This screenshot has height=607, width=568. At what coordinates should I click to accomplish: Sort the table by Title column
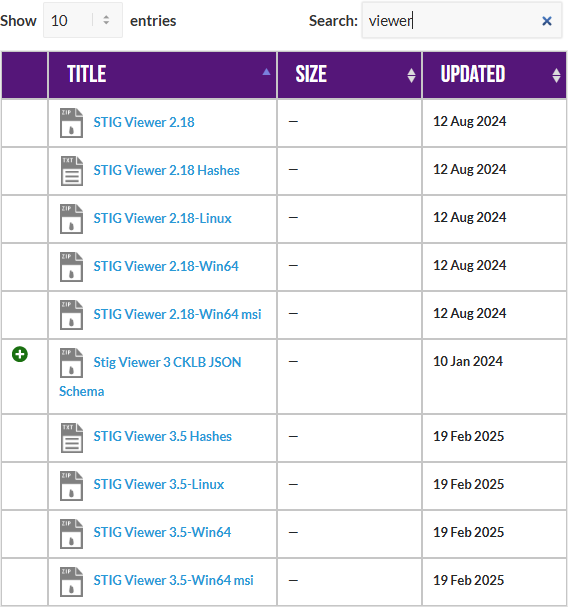pos(163,75)
